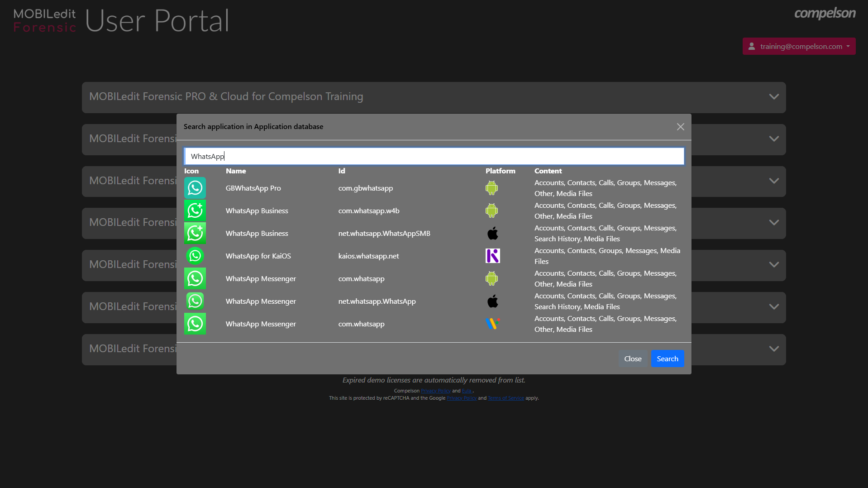The width and height of the screenshot is (868, 488).
Task: Click Android platform icon for com.whatsapp.w4b
Action: 491,211
